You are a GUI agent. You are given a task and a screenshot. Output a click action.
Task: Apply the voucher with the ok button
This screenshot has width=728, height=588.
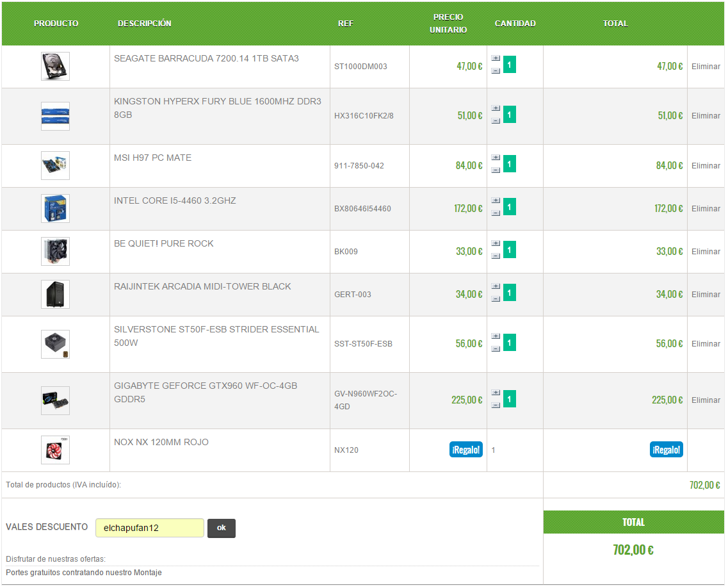click(x=222, y=528)
